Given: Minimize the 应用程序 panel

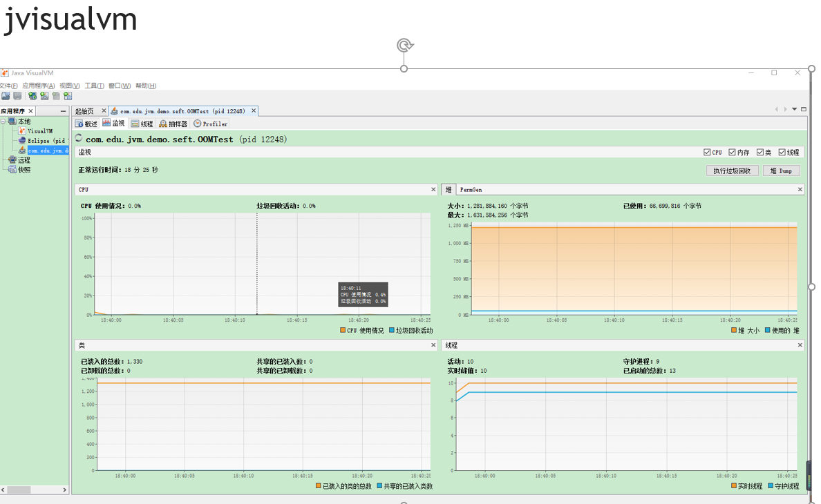Looking at the screenshot, I should 63,111.
